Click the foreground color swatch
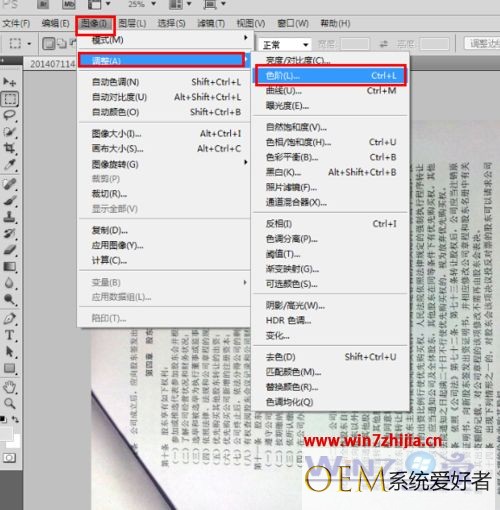This screenshot has height=510, width=500. (5, 433)
